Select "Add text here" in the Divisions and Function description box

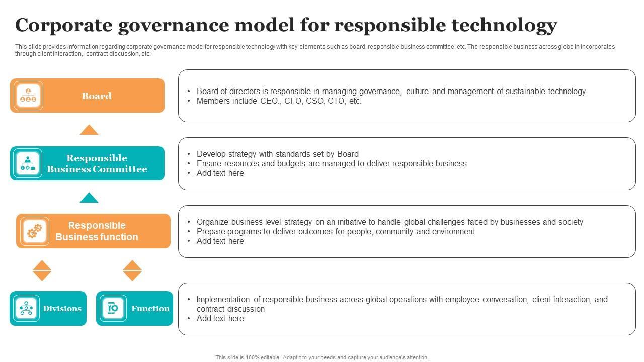[220, 318]
